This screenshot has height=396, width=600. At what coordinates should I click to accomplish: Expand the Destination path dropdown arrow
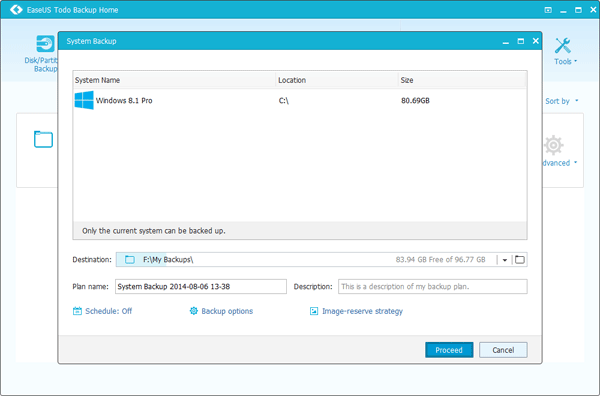click(x=505, y=260)
